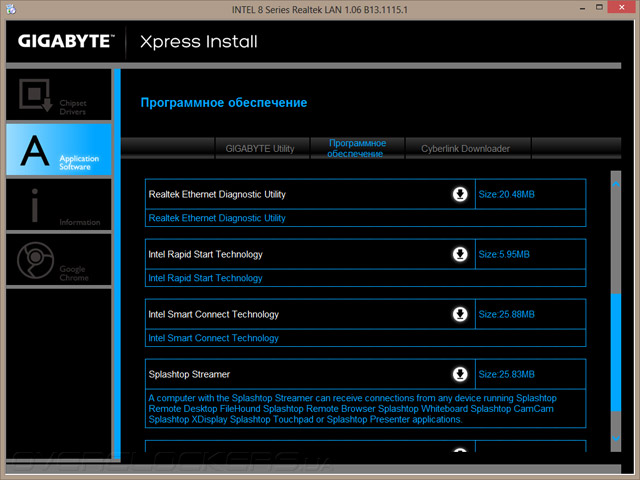Click the GIGABYTE logo
This screenshot has width=640, height=480.
66,41
